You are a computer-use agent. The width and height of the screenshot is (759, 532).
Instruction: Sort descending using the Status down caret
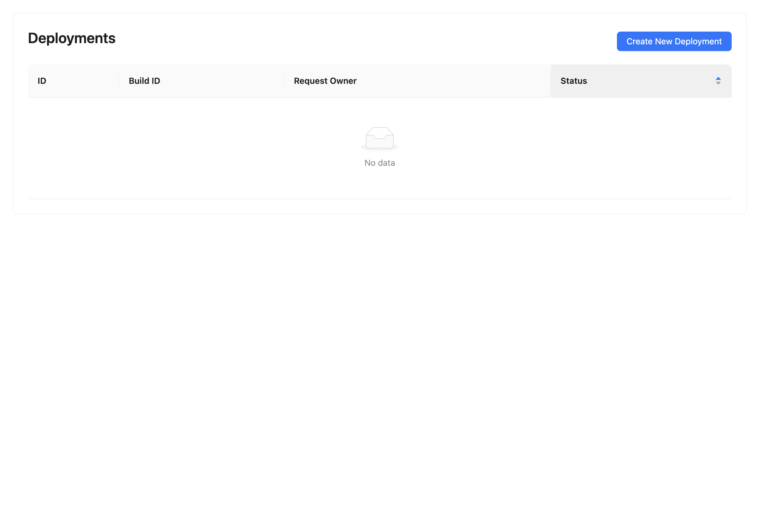[718, 83]
